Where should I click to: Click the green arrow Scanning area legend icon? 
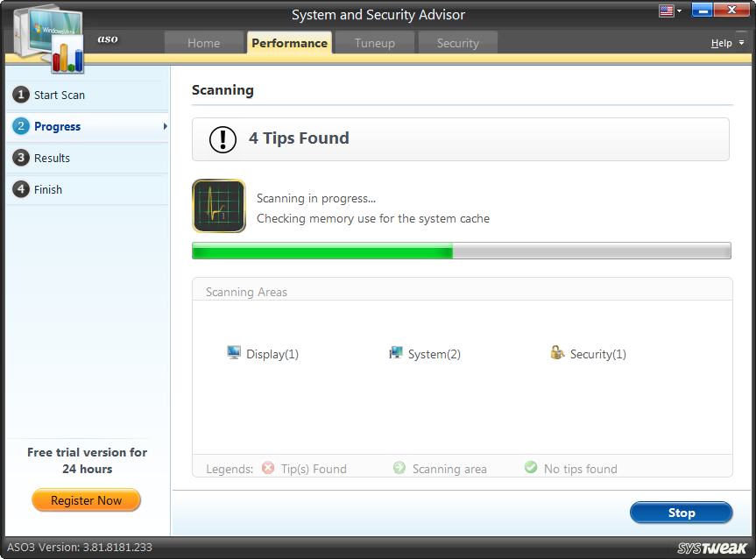click(400, 468)
